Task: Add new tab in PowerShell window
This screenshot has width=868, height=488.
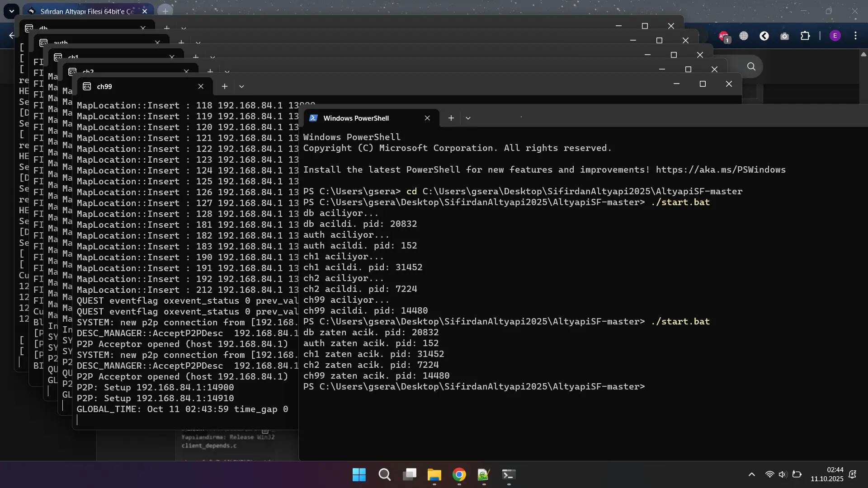Action: (451, 118)
